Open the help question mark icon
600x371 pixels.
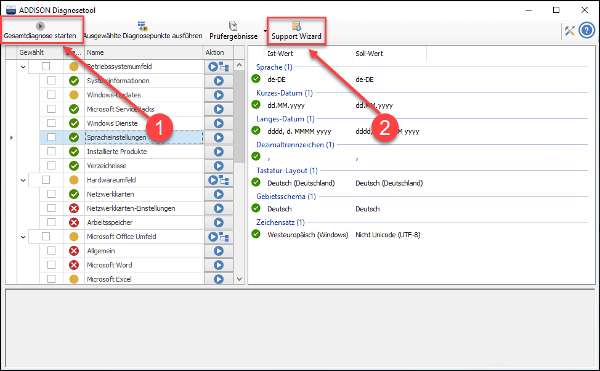pos(587,30)
